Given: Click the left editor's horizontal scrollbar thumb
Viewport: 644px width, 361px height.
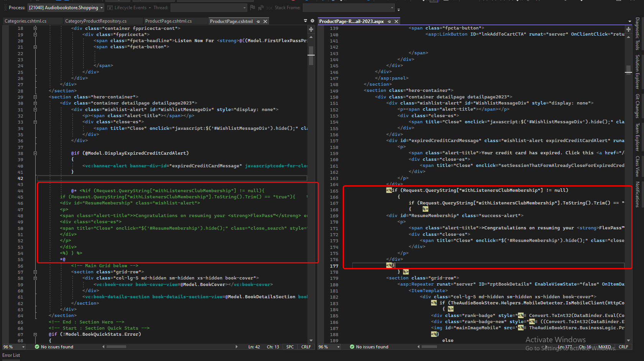Looking at the screenshot, I should click(x=116, y=347).
